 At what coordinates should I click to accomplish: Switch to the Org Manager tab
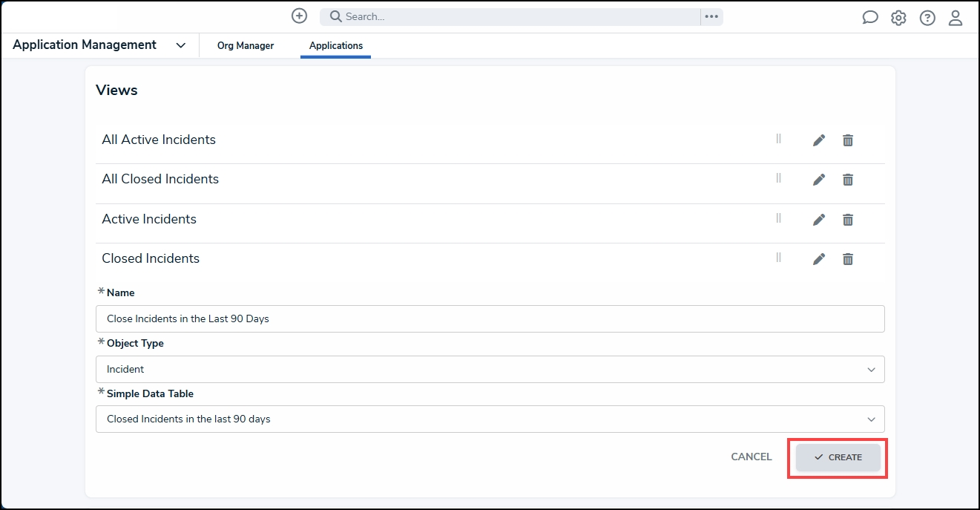pos(246,45)
